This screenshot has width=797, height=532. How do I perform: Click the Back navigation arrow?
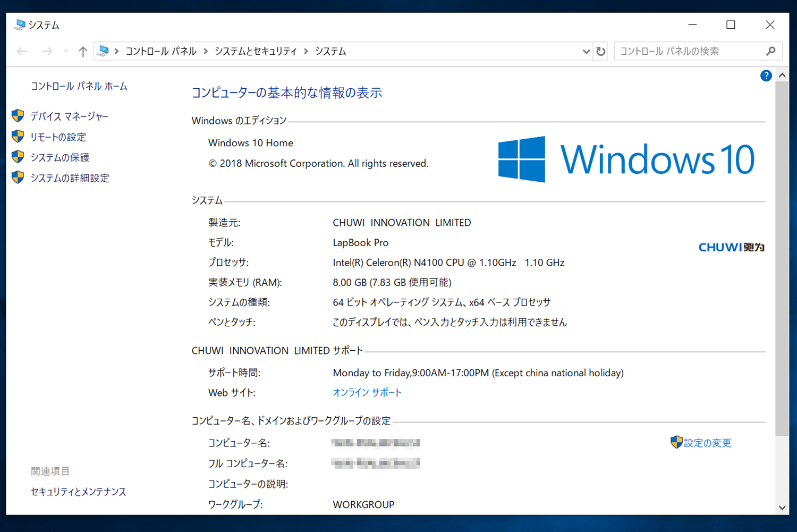pyautogui.click(x=22, y=52)
